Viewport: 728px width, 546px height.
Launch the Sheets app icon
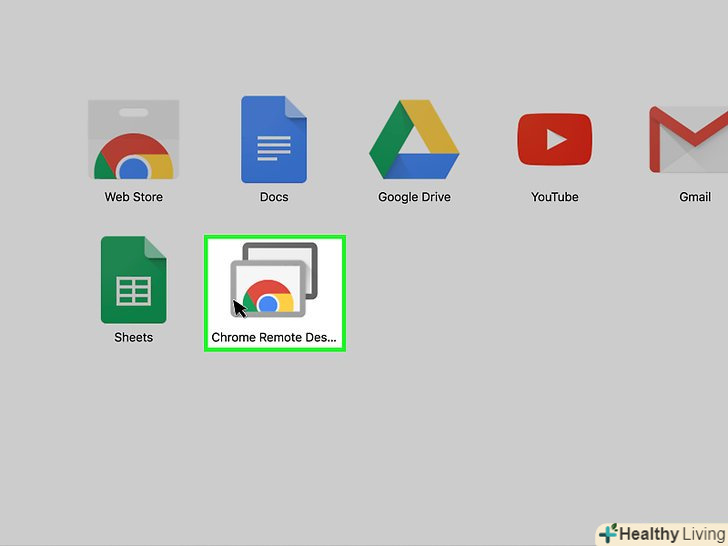(134, 280)
